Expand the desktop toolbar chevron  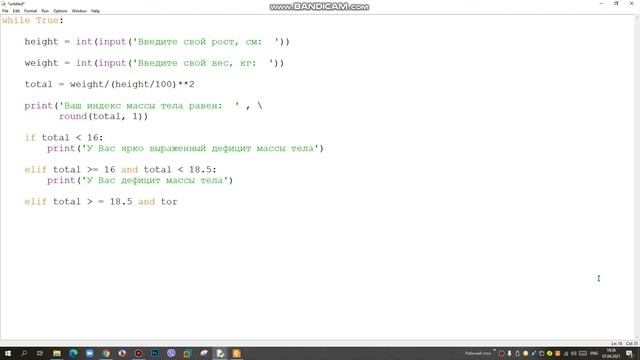[x=494, y=350]
